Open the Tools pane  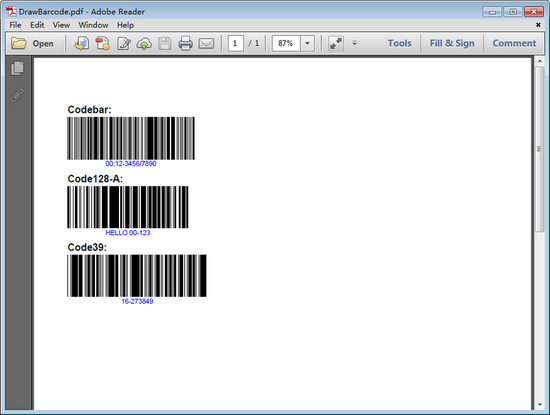point(400,43)
